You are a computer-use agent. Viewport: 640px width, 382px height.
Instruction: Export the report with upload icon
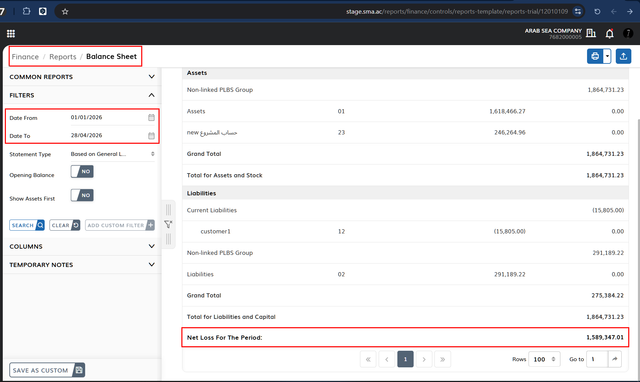click(x=623, y=56)
